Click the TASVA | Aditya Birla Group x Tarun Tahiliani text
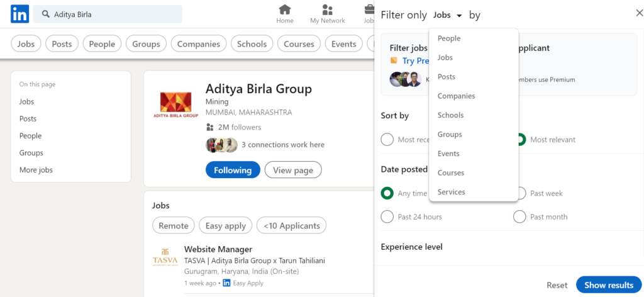This screenshot has width=644, height=297. pos(255,261)
